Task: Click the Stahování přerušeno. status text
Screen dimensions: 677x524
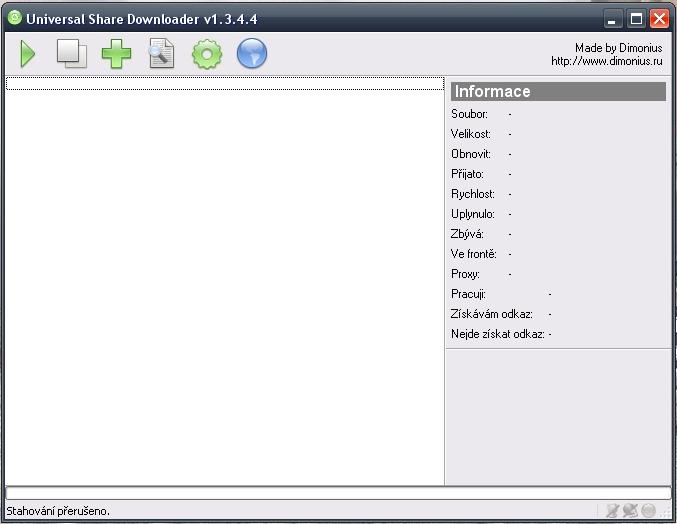Action: (58, 511)
